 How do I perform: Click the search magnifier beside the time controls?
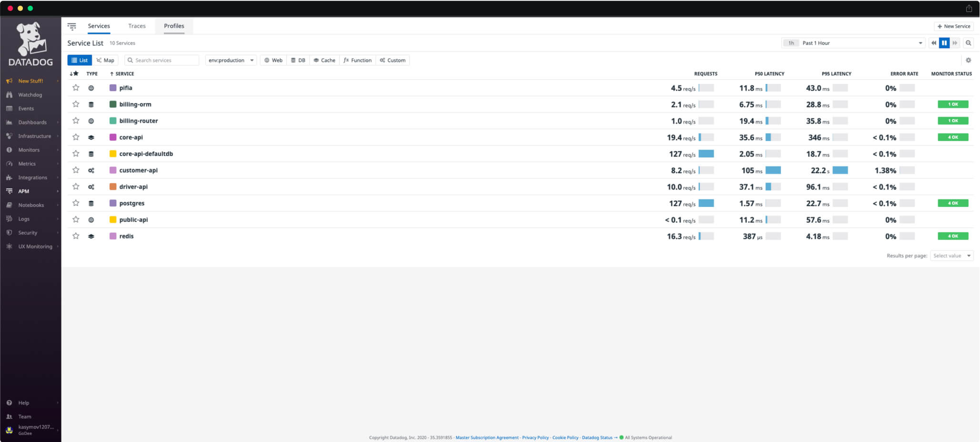click(969, 43)
